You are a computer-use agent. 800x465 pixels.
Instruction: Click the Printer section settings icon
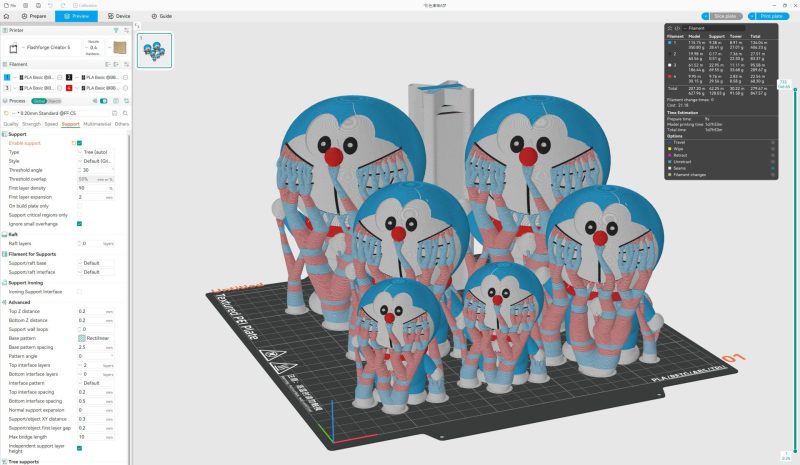pos(126,31)
